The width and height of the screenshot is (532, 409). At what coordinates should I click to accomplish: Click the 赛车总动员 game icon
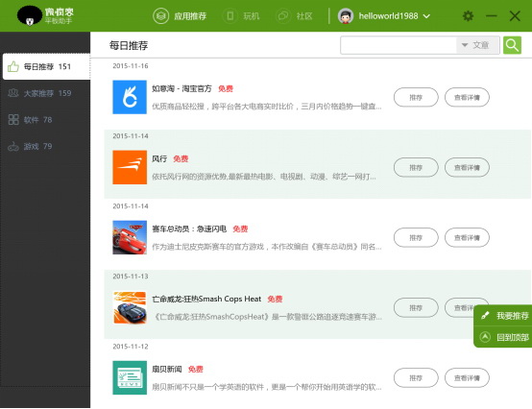(x=130, y=237)
